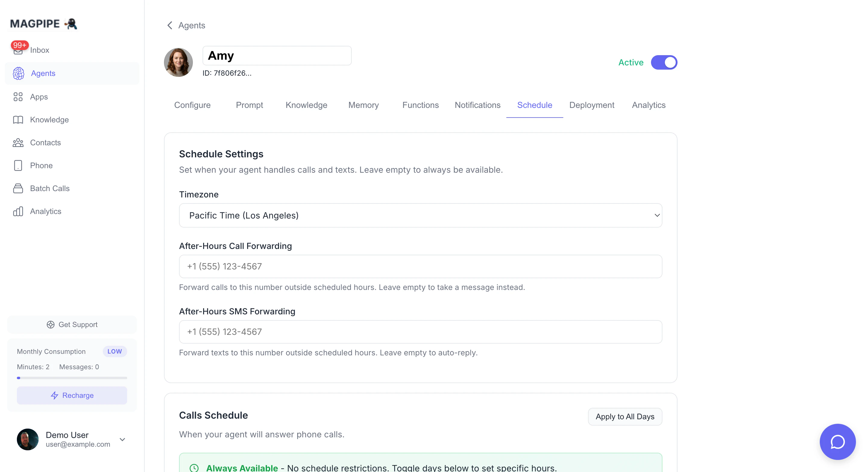Expand the Demo User account menu
The width and height of the screenshot is (868, 472).
[122, 439]
